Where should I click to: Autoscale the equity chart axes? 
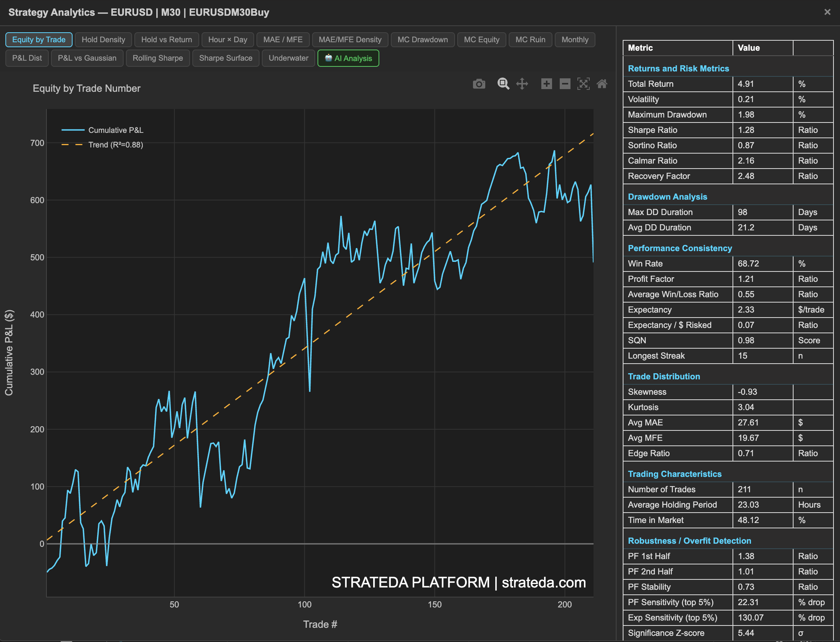coord(584,84)
